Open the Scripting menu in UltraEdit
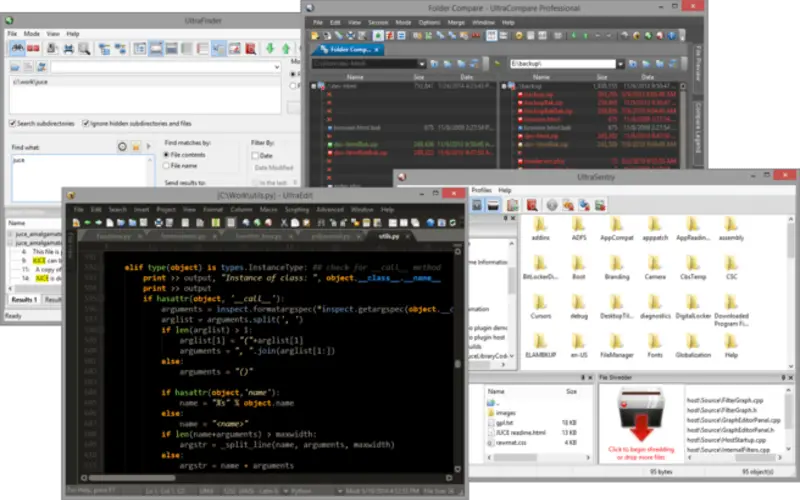This screenshot has height=500, width=800. click(297, 210)
